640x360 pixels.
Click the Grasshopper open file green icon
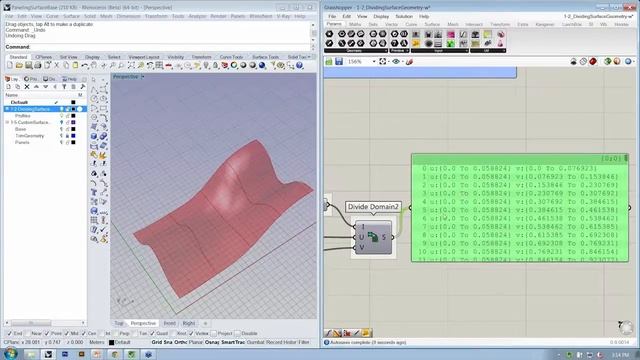coord(329,62)
